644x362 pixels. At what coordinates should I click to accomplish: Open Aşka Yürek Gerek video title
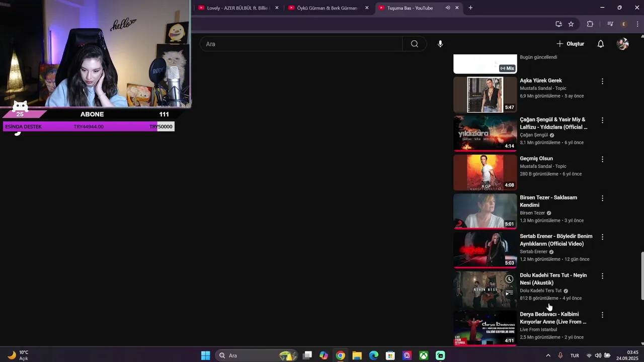pos(541,80)
